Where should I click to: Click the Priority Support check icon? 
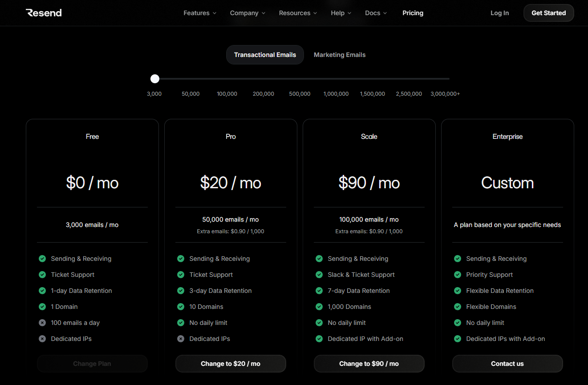[x=458, y=275]
